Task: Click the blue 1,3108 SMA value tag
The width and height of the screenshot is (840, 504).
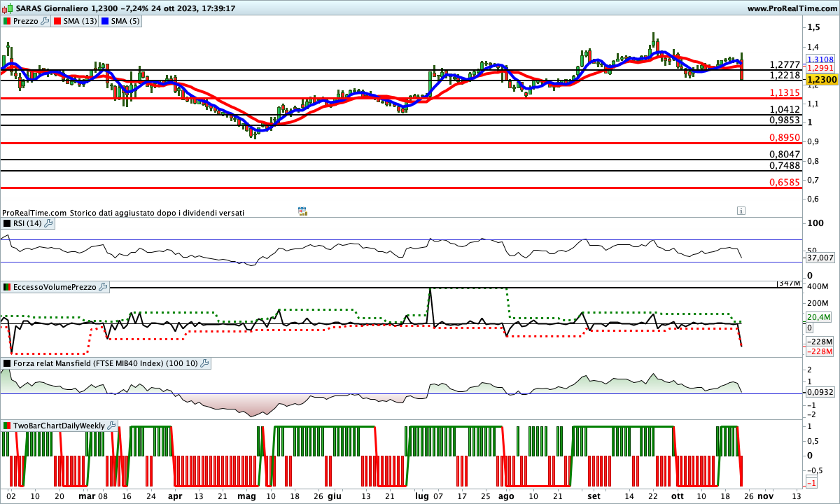Action: 820,59
